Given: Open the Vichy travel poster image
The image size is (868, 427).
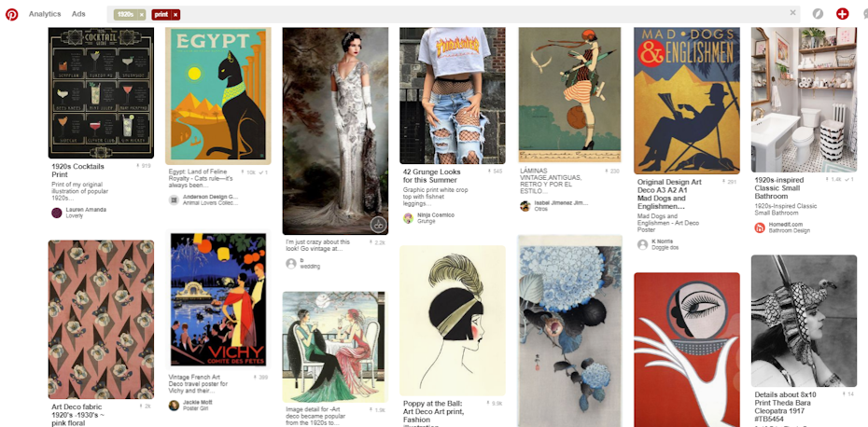Looking at the screenshot, I should click(x=217, y=299).
